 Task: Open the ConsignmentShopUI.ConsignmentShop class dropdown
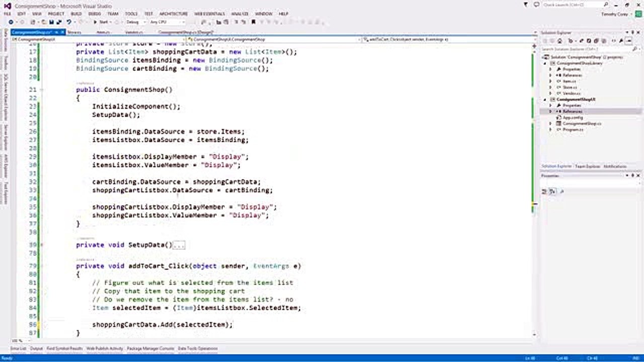click(x=275, y=39)
